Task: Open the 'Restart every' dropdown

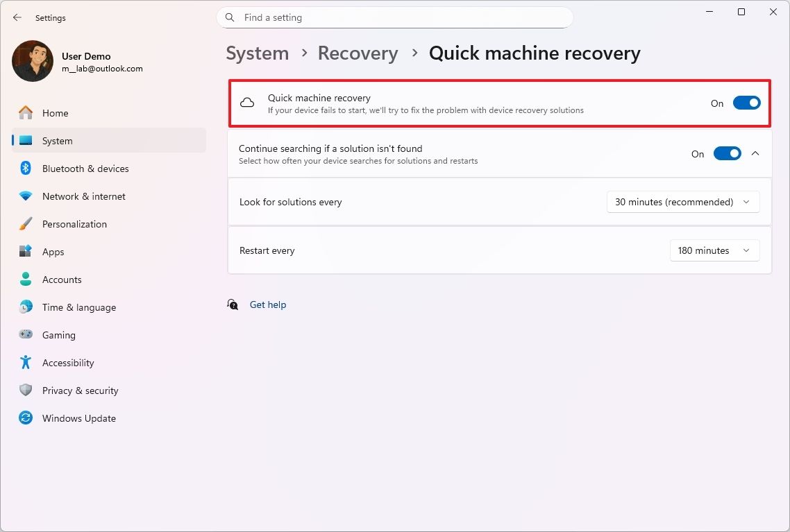Action: [714, 250]
